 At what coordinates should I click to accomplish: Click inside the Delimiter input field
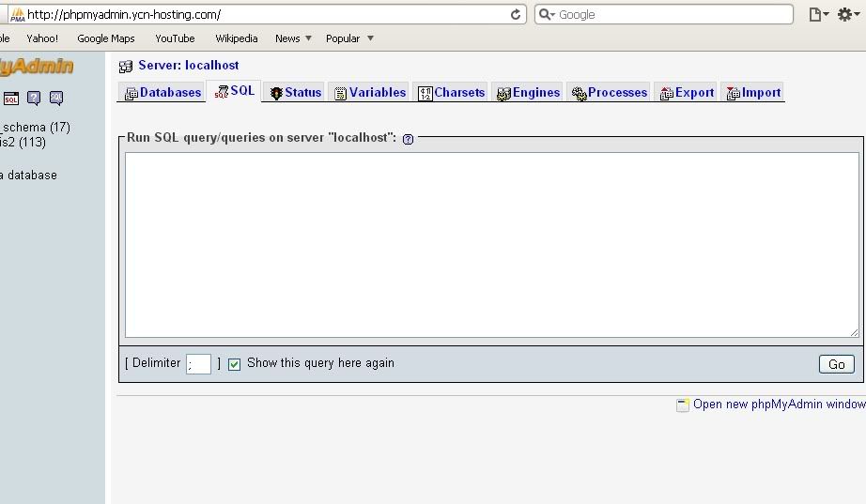(x=199, y=364)
